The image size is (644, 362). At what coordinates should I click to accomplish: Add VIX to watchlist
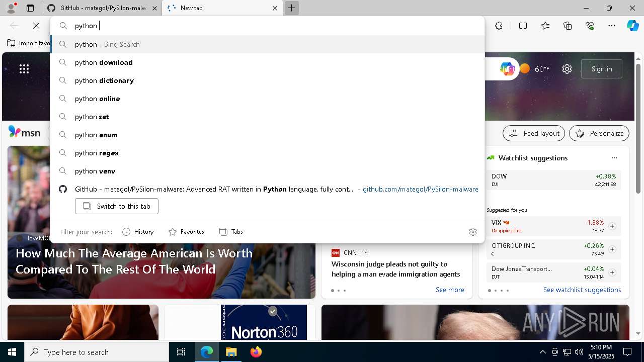tap(612, 226)
